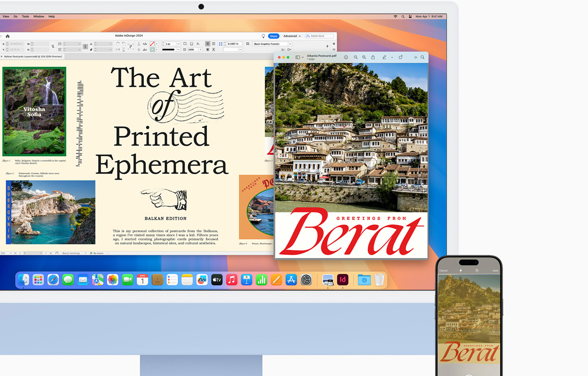Tap Auto on the iPhone camera screen
This screenshot has height=376, width=588.
point(495,270)
